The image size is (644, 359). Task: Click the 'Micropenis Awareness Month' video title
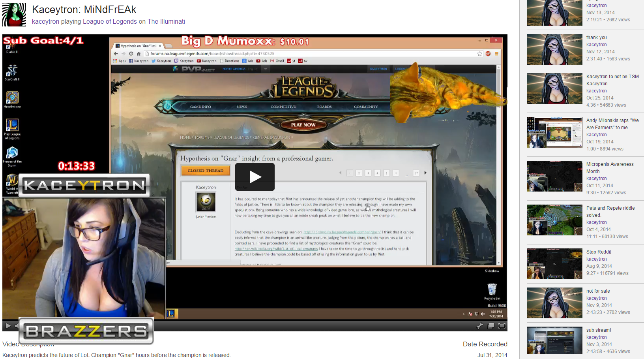tap(610, 167)
